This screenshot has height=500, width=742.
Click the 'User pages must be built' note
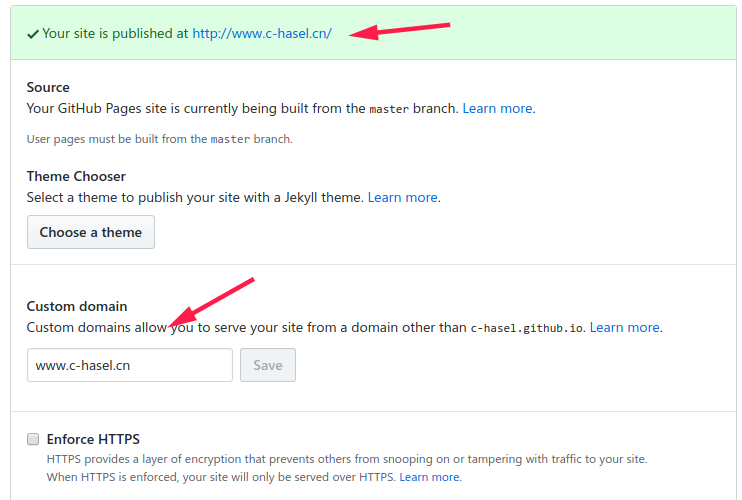159,139
